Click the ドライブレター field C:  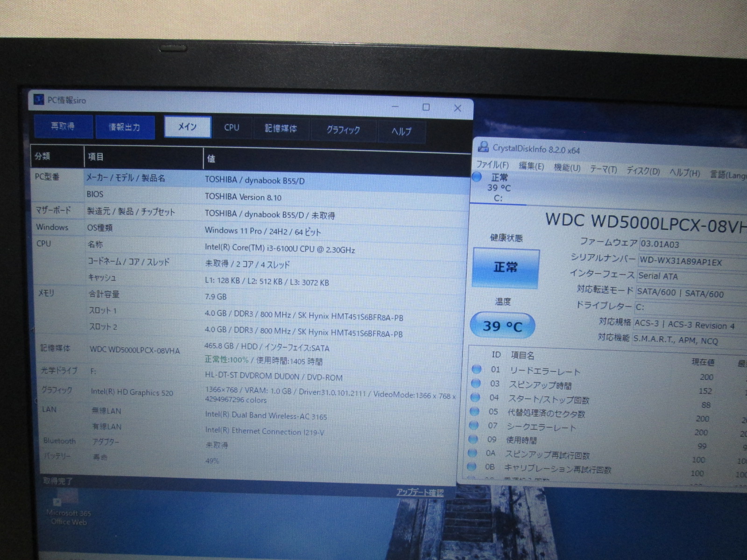click(x=691, y=308)
